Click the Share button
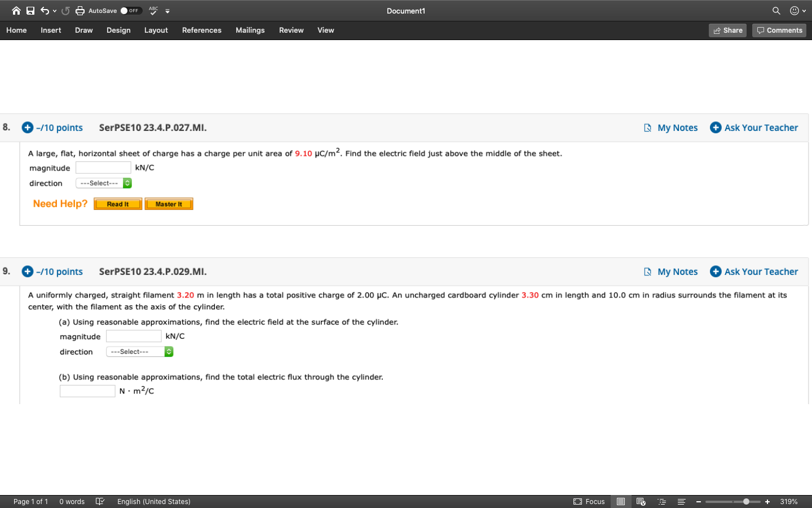Screen dimensions: 812x508 point(727,30)
